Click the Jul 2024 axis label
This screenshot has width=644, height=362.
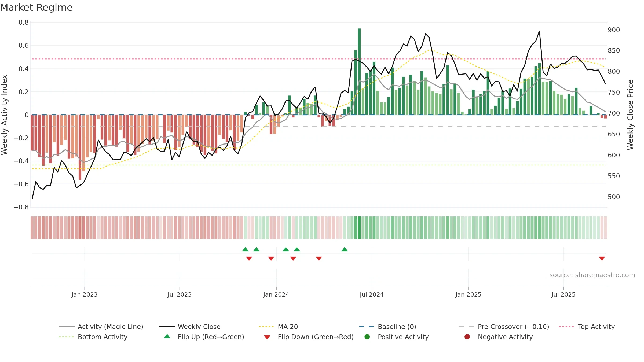(372, 294)
